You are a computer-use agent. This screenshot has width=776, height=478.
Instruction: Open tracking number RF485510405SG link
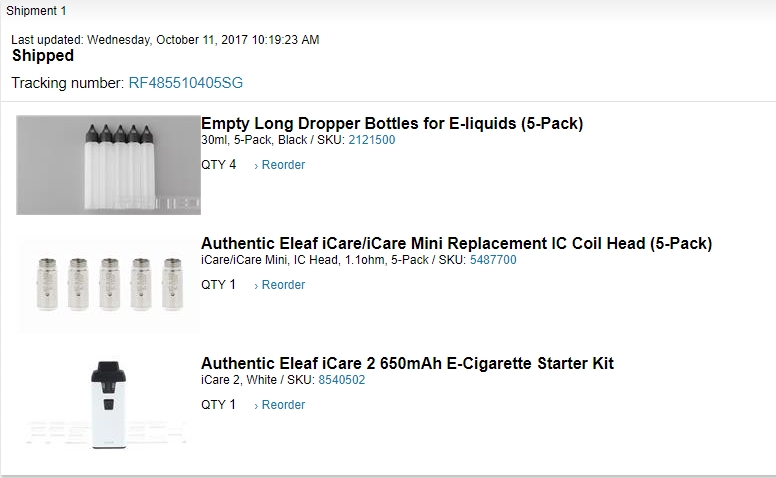coord(185,82)
